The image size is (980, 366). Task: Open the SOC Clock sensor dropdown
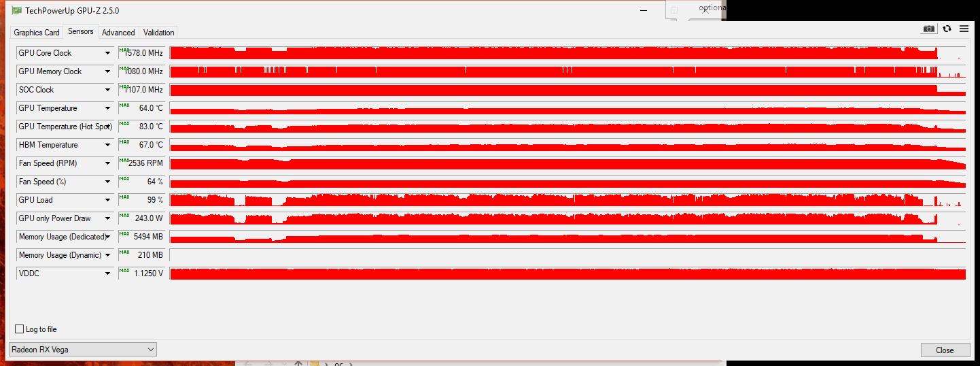[x=107, y=90]
